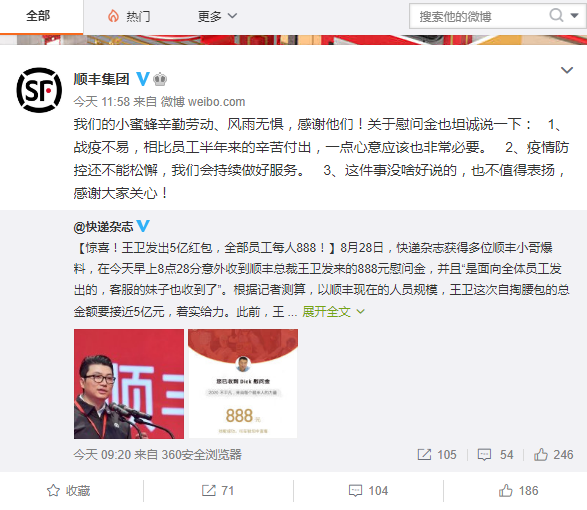Open the 更多 dropdown menu
The width and height of the screenshot is (587, 510).
point(217,16)
